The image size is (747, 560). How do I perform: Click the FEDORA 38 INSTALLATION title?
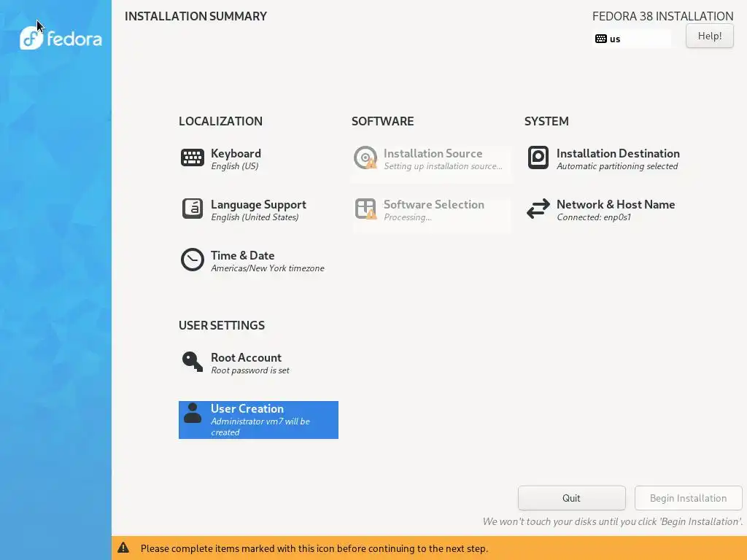click(662, 16)
